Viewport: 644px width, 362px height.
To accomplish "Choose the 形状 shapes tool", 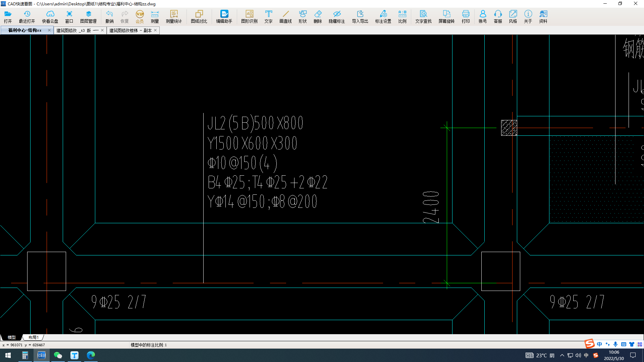I will 303,17.
